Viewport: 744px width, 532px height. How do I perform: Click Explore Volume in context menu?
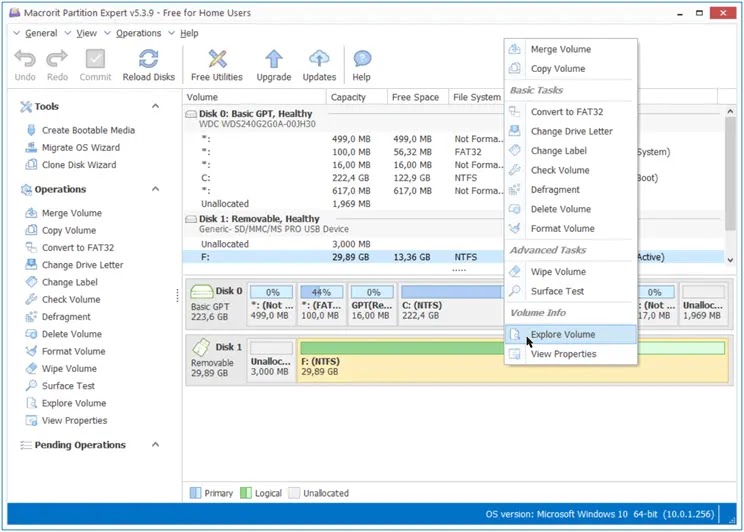[571, 335]
